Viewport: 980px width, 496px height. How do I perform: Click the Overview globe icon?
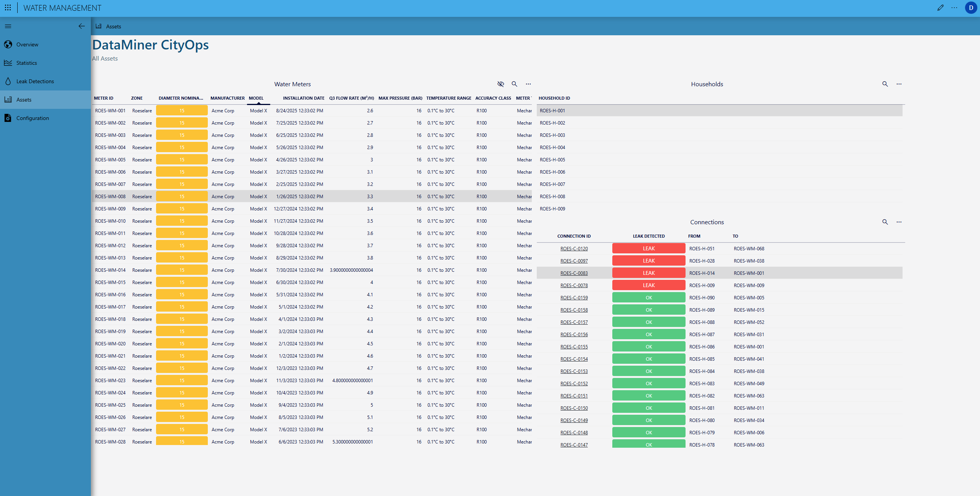8,44
